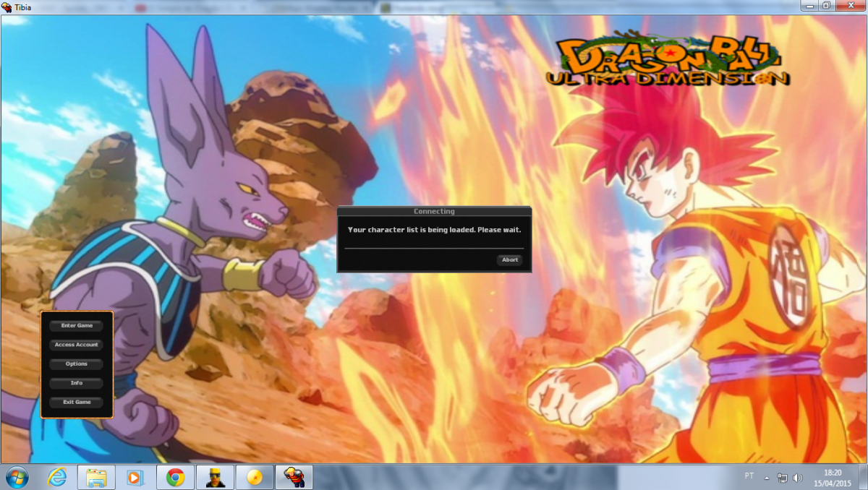Open the volume speaker tray icon
868x490 pixels.
pos(798,478)
